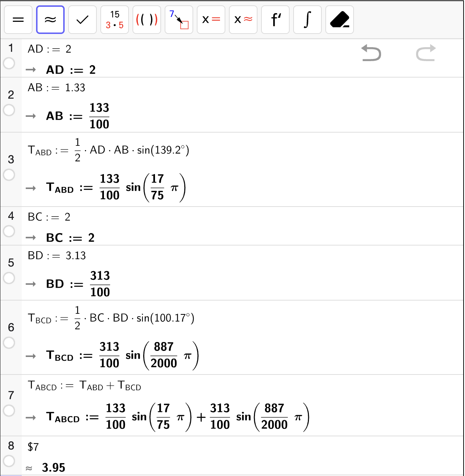The width and height of the screenshot is (465, 476).
Task: Toggle visibility circle of row 6
Action: 9,343
